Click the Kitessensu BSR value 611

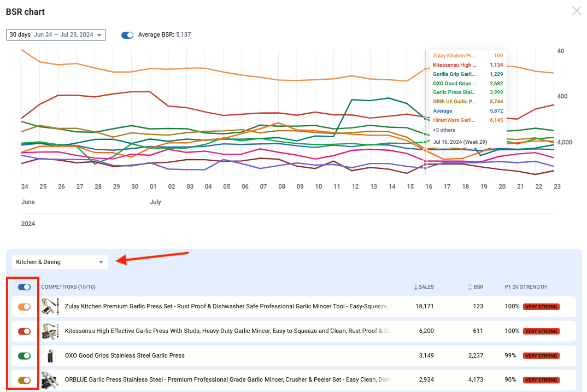point(478,331)
